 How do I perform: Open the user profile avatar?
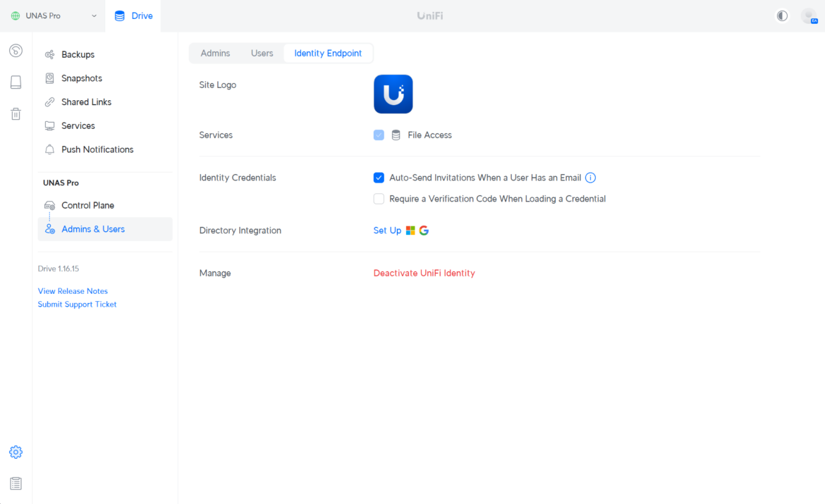[x=809, y=16]
